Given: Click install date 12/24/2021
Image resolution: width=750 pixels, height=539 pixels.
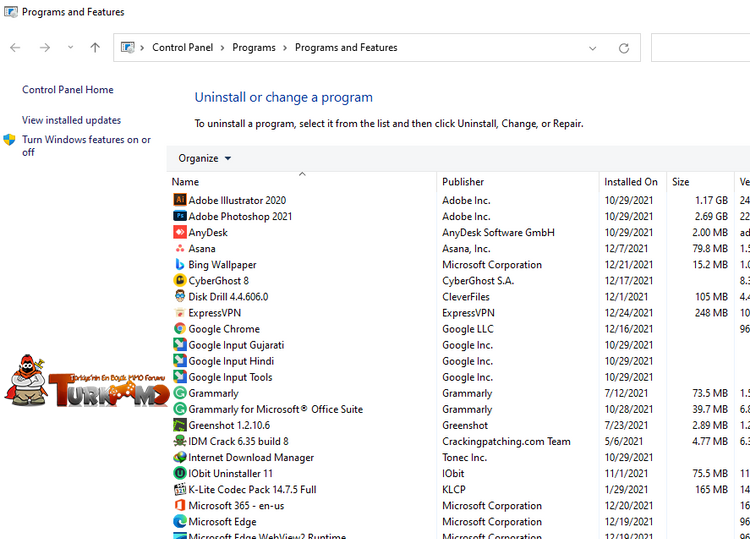Looking at the screenshot, I should click(x=629, y=313).
